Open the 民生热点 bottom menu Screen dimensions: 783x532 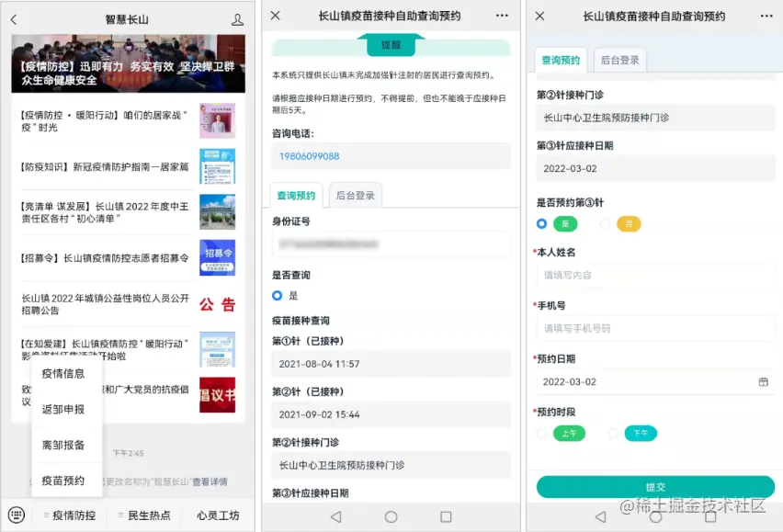pyautogui.click(x=145, y=515)
